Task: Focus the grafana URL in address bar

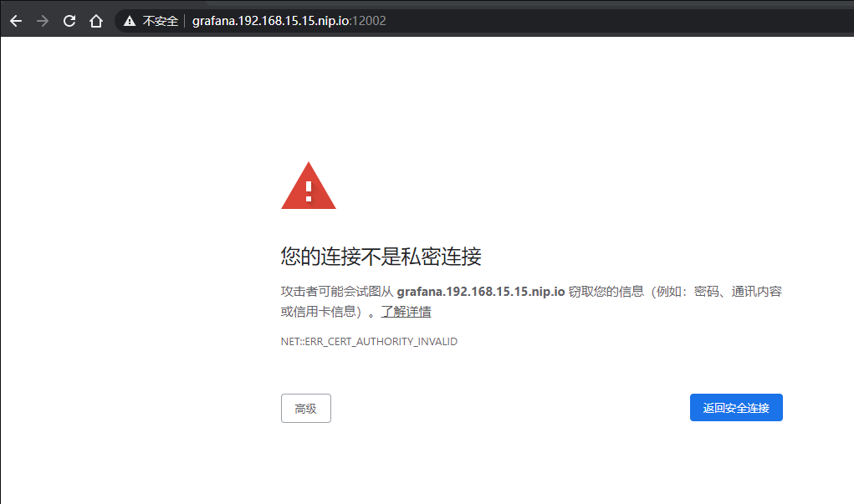Action: pos(289,21)
